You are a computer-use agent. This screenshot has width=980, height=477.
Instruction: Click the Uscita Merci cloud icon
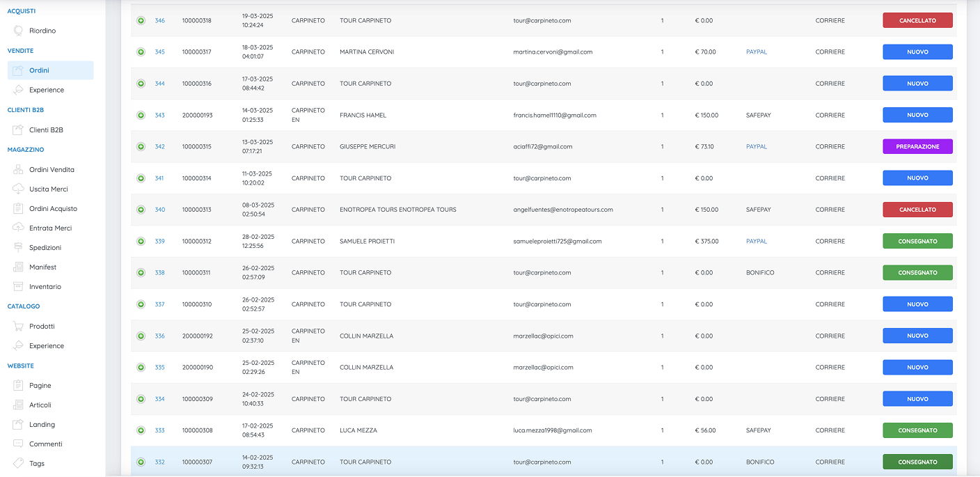pyautogui.click(x=18, y=189)
